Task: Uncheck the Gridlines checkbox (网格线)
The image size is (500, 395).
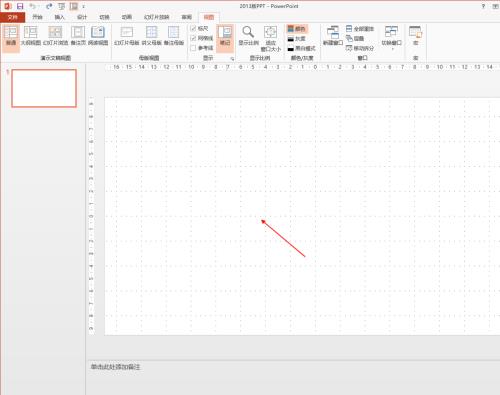Action: tap(193, 38)
